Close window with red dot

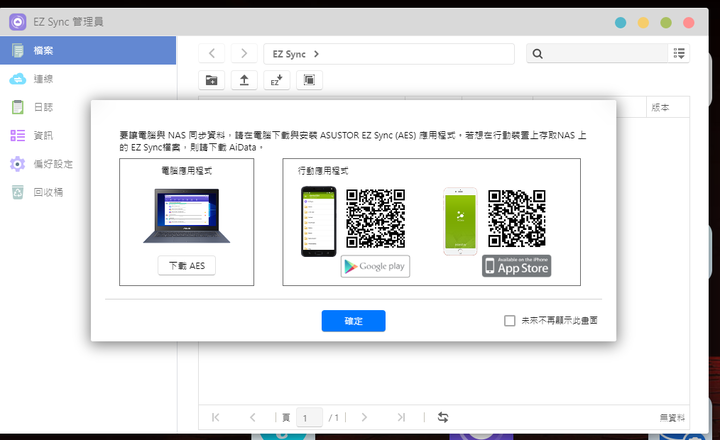pyautogui.click(x=688, y=23)
